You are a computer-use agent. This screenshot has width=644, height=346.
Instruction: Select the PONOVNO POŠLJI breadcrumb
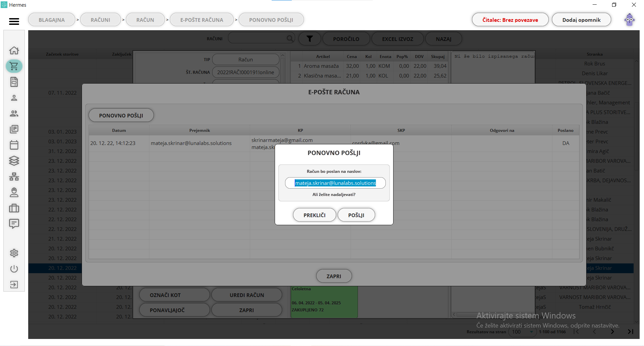271,20
